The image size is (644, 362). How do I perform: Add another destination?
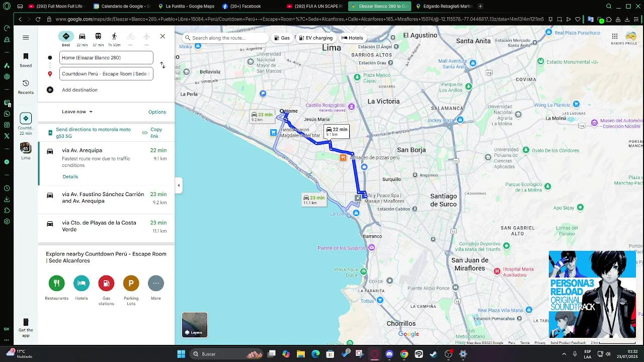79,90
